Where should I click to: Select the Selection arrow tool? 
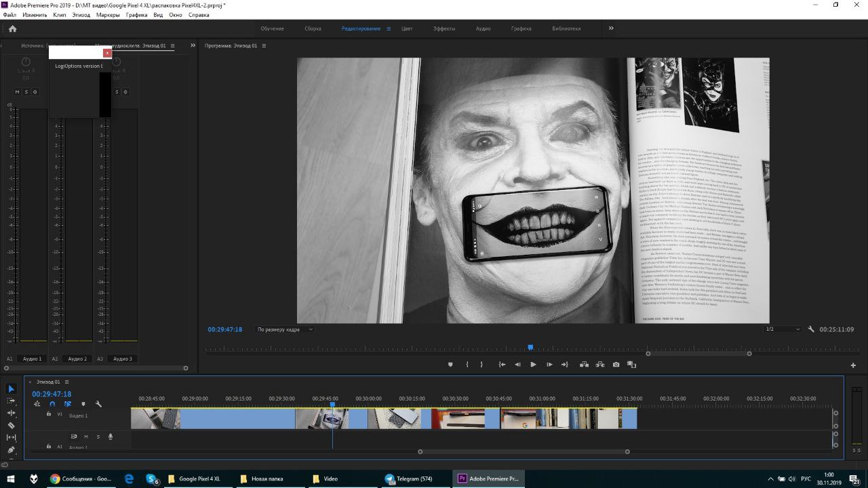11,389
